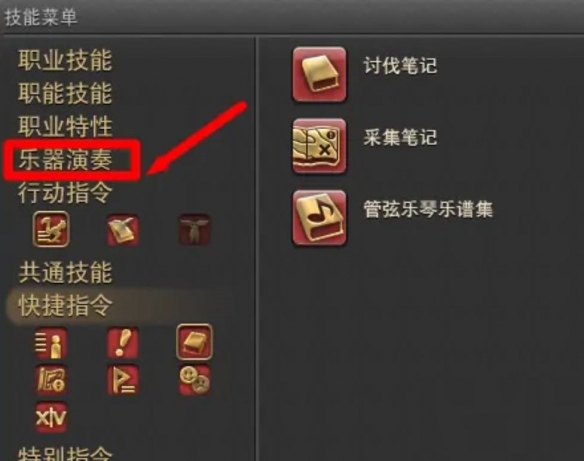The height and width of the screenshot is (461, 584).
Task: Open the XIV logo icon
Action: (51, 417)
